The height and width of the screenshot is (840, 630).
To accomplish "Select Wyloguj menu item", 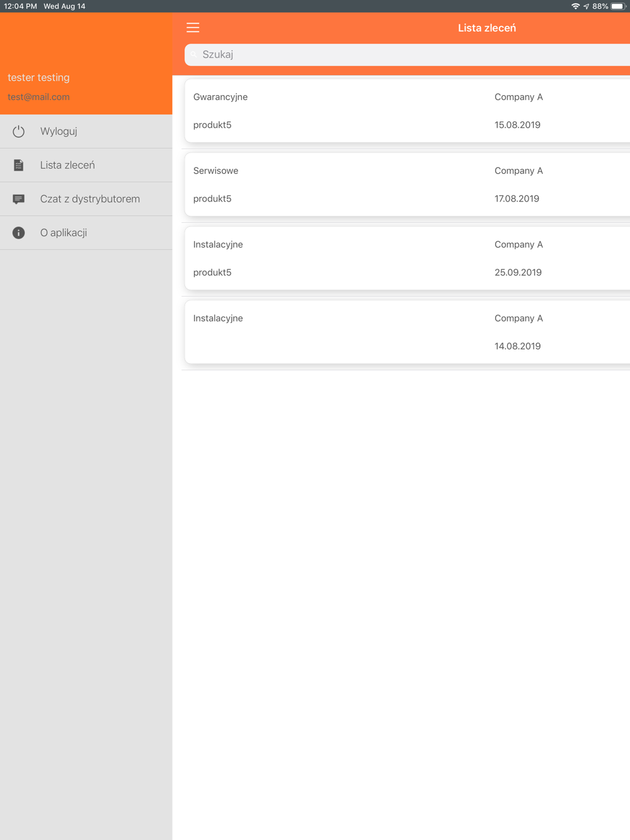I will point(86,132).
